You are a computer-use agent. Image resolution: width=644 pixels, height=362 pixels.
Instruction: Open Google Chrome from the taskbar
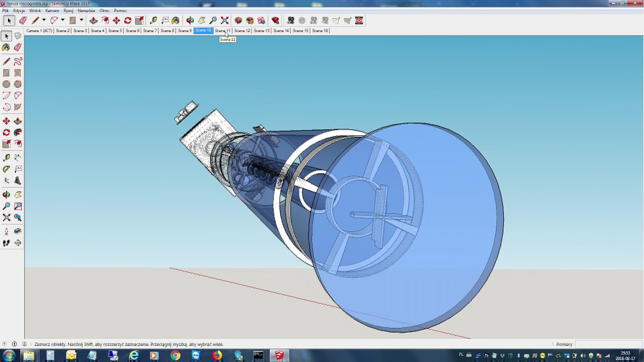(175, 356)
